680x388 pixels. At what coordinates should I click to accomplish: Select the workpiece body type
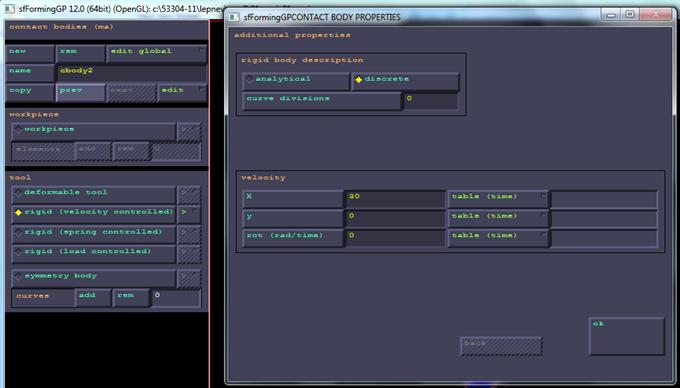[93, 131]
